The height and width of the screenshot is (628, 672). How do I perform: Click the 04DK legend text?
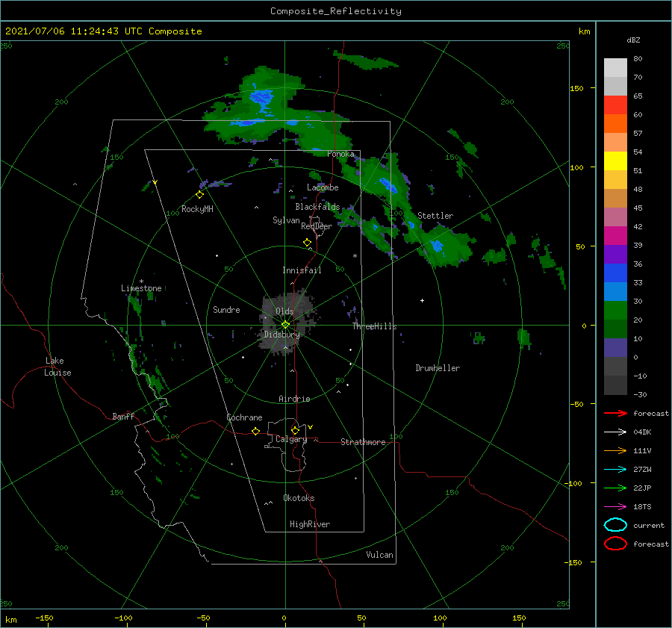(642, 432)
